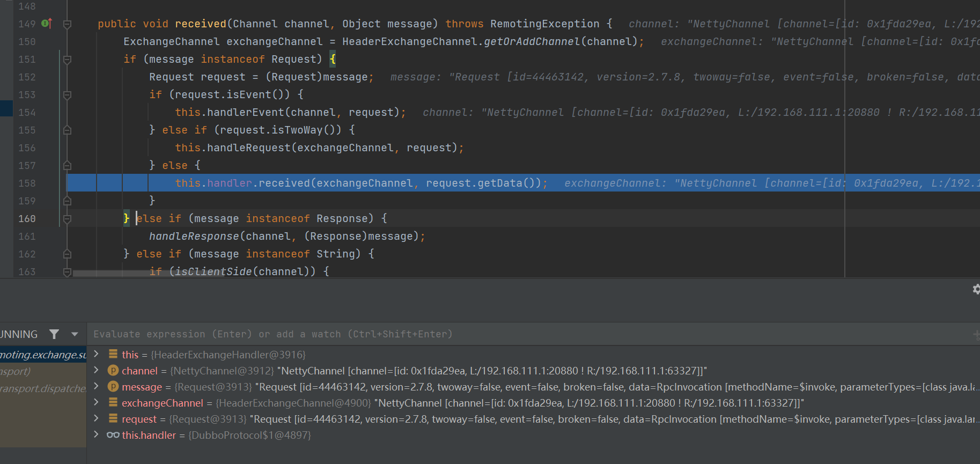Screen dimensions: 980x464
Task: Collapse the fold marker at line 153
Action: 67,94
